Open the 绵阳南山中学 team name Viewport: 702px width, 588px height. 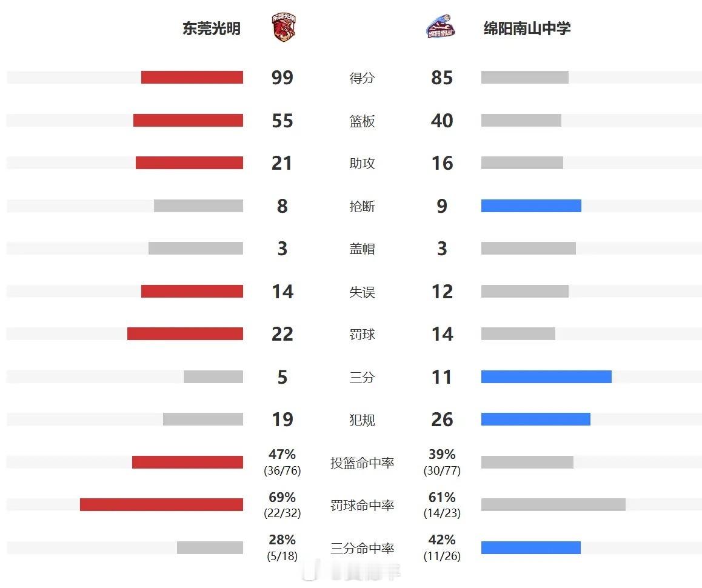(527, 28)
